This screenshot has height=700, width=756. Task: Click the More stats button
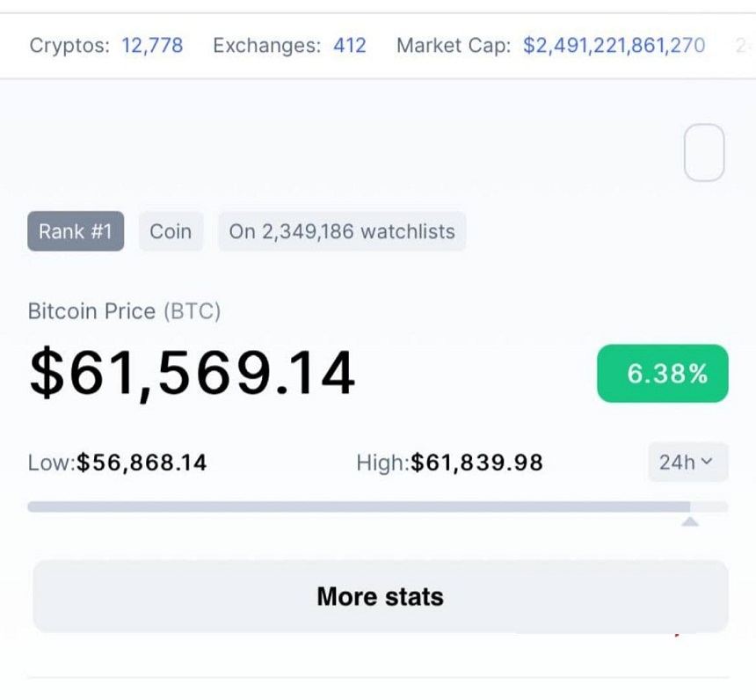point(380,596)
